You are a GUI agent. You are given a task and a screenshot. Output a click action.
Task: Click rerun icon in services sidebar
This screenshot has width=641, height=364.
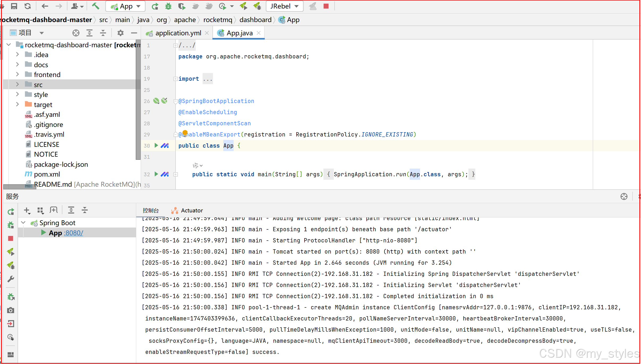click(x=11, y=212)
